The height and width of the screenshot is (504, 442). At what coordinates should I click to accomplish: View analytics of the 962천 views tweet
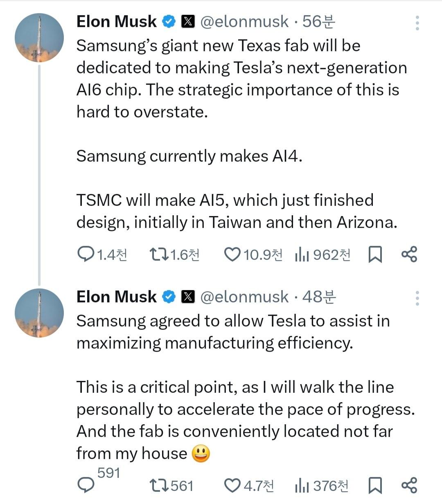[x=302, y=255]
